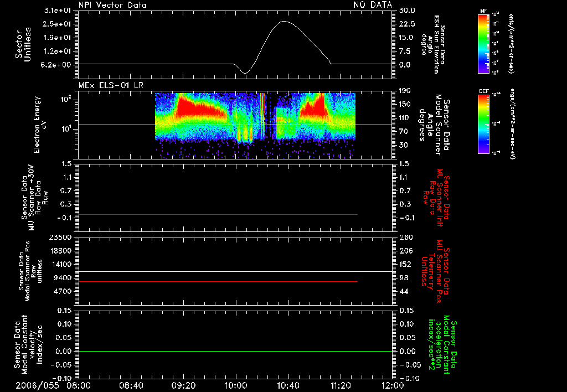This screenshot has width=567, height=392.
Task: Click the "10:40" time tick label
Action: (288, 386)
